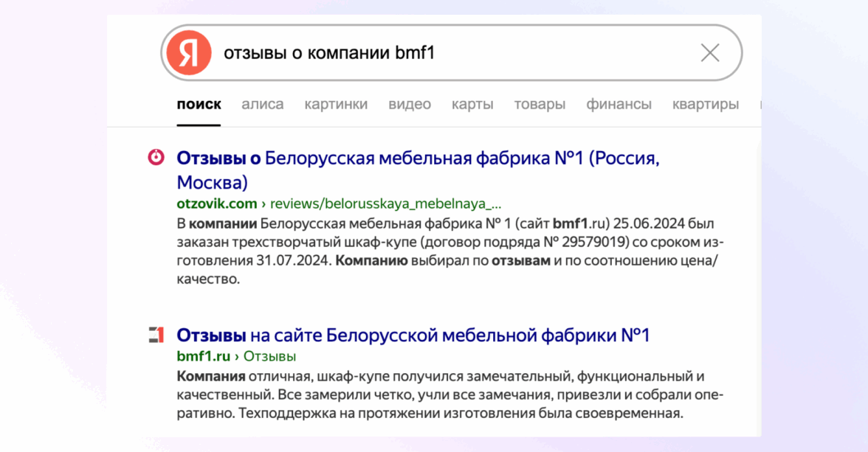Open the 'карты' tab

(472, 104)
